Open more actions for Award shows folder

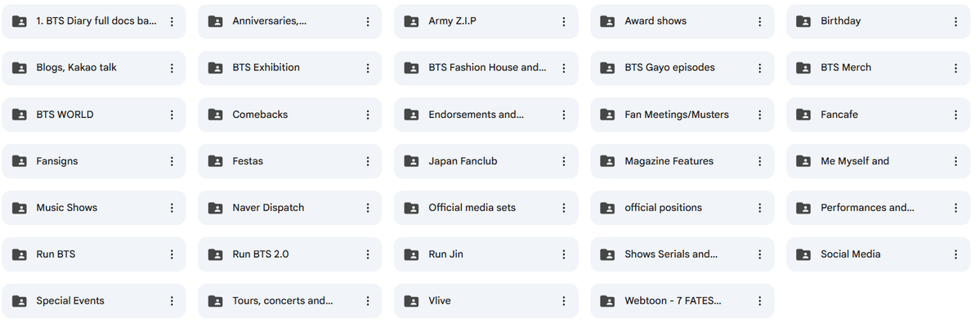click(x=760, y=21)
